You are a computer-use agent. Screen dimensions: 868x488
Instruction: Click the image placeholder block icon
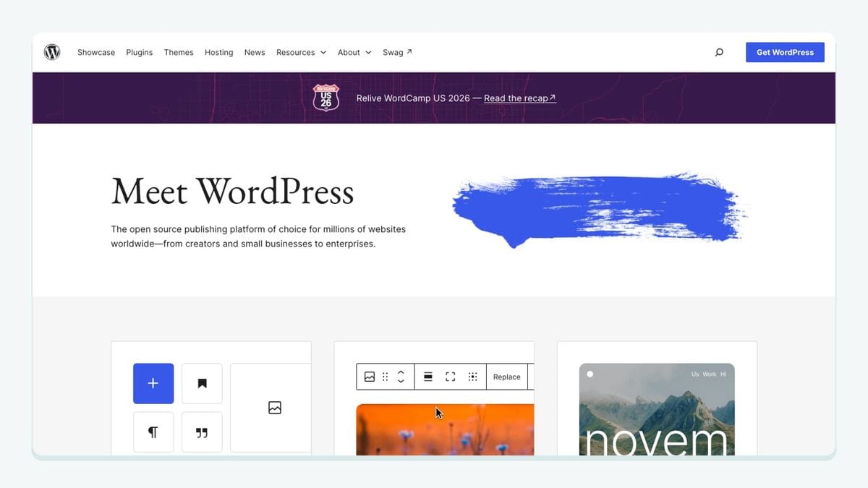point(275,408)
